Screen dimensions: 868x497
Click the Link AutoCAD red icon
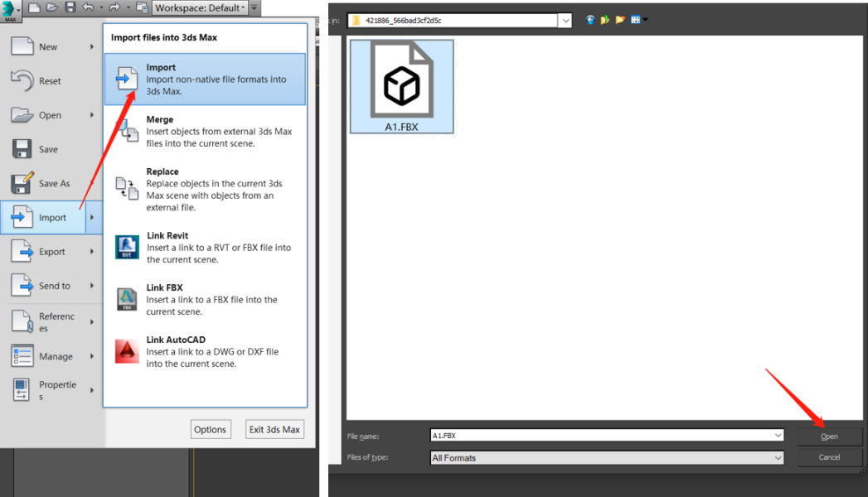[127, 351]
